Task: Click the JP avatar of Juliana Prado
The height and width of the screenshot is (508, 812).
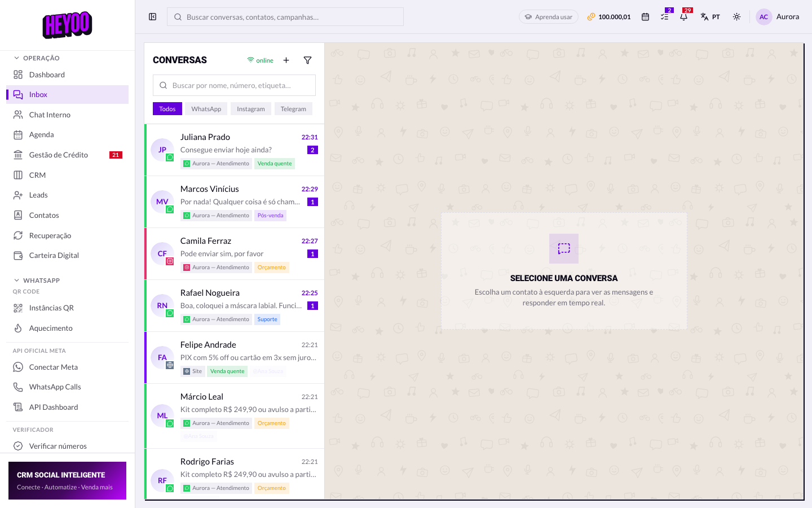Action: tap(162, 150)
